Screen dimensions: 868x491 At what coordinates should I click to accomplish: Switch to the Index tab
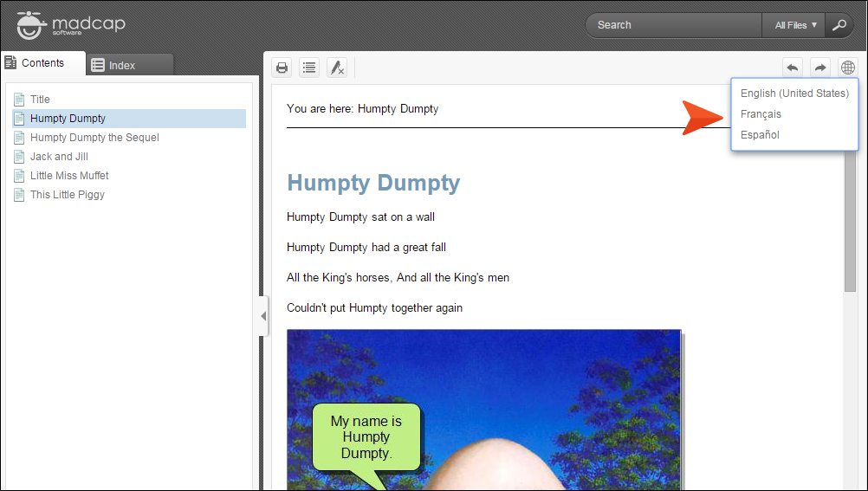pyautogui.click(x=130, y=65)
